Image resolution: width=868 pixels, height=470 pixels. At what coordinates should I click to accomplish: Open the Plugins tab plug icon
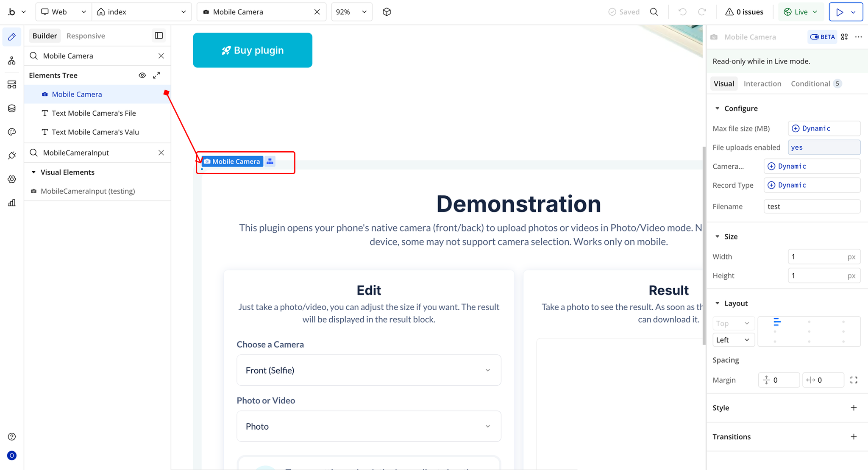[x=12, y=156]
